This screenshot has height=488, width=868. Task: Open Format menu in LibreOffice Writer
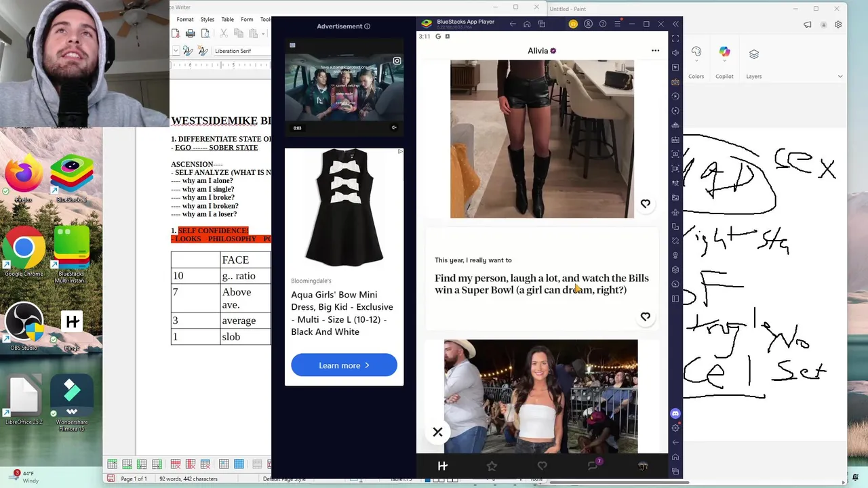pyautogui.click(x=185, y=20)
